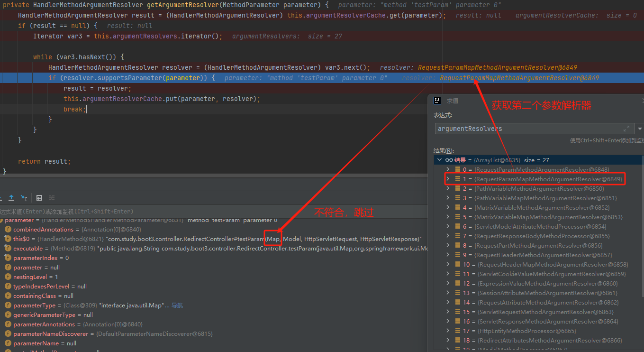Click the 'result = resolver;' code line
The image size is (644, 352).
point(98,88)
